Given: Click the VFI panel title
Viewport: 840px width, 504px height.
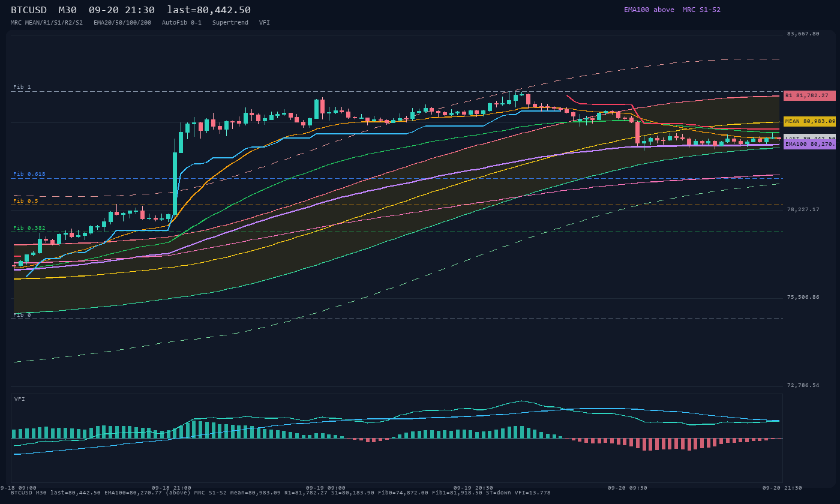Looking at the screenshot, I should [20, 399].
